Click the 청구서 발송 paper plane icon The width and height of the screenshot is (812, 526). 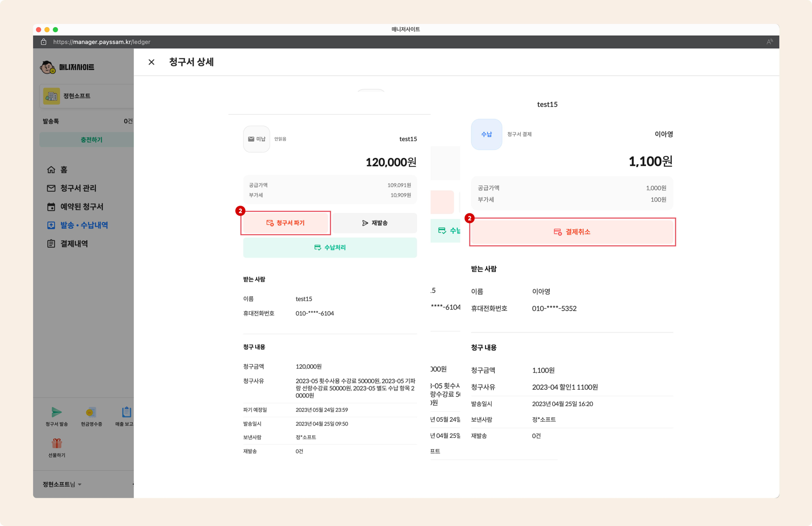pyautogui.click(x=57, y=412)
